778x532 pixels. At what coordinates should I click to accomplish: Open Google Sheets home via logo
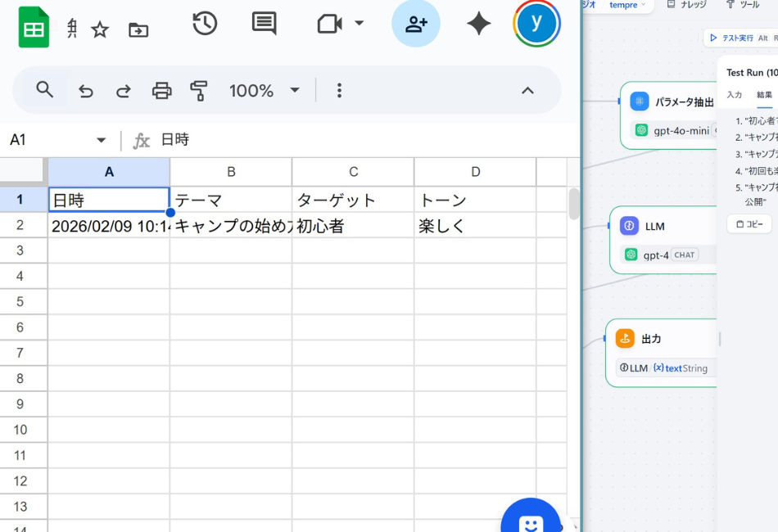click(34, 28)
